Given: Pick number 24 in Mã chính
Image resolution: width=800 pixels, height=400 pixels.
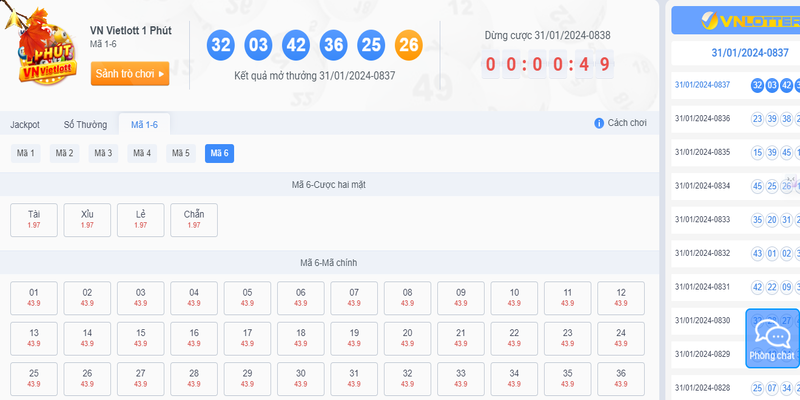Looking at the screenshot, I should click(x=620, y=338).
